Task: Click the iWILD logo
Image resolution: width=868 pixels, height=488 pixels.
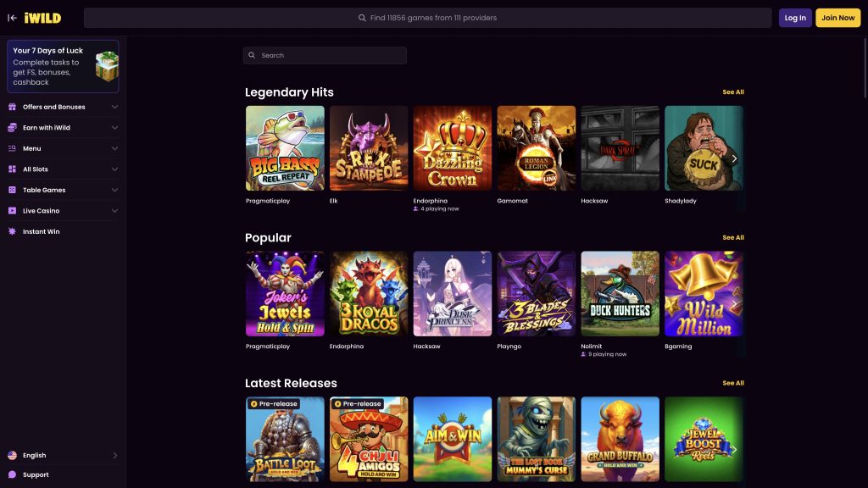Action: click(42, 18)
